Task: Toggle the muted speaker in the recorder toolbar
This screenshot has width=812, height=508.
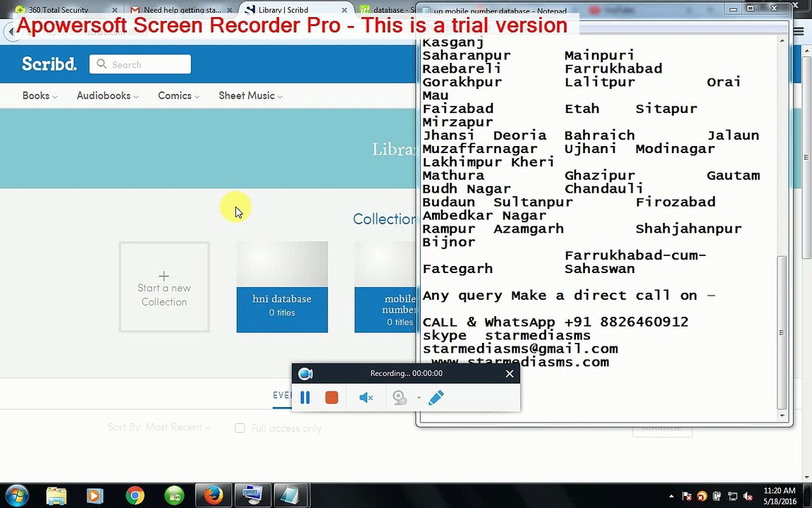Action: coord(366,398)
